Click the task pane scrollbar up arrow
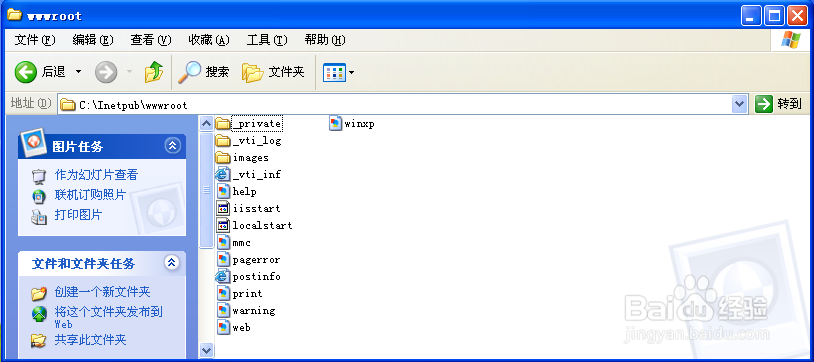814x362 pixels. click(206, 124)
